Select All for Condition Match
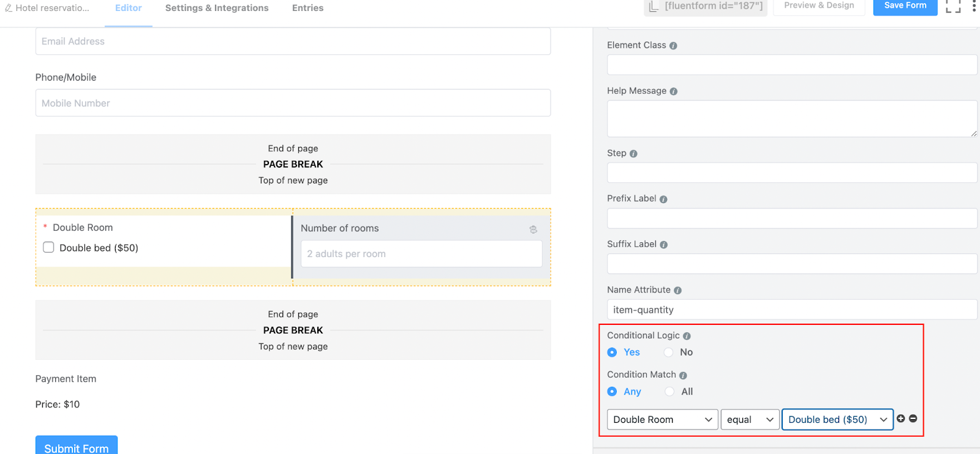Image resolution: width=980 pixels, height=454 pixels. pos(670,392)
